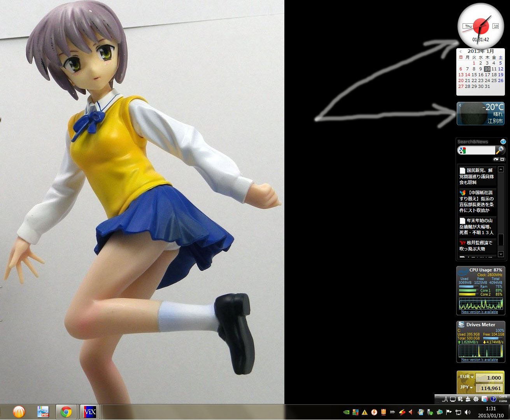Open headline starting with 【中国紙社説
The width and height of the screenshot is (510, 420).
477,201
